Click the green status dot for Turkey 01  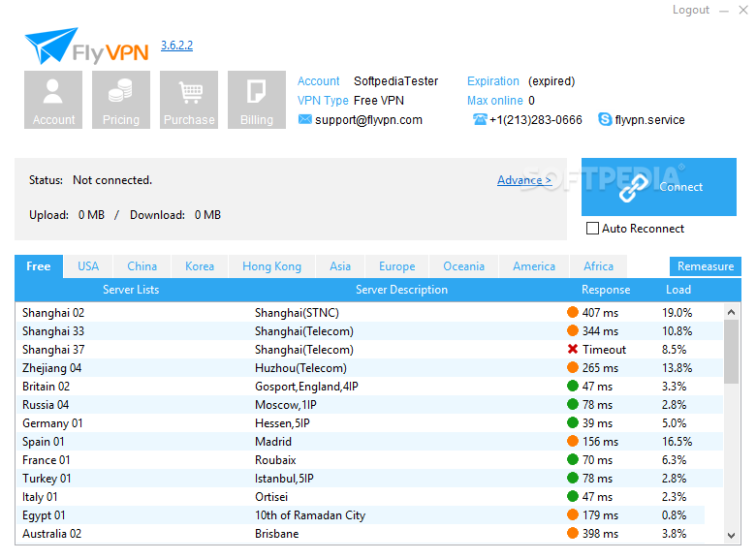(x=572, y=478)
